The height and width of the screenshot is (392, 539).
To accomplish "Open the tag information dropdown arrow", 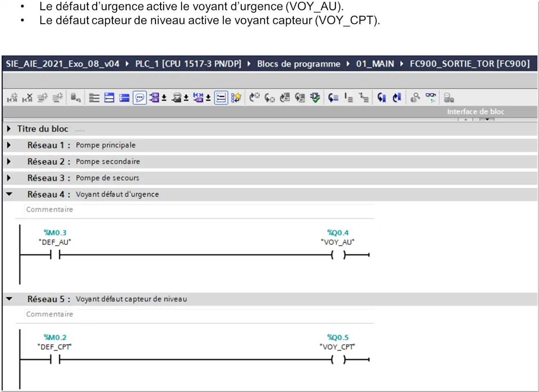I will tap(186, 98).
